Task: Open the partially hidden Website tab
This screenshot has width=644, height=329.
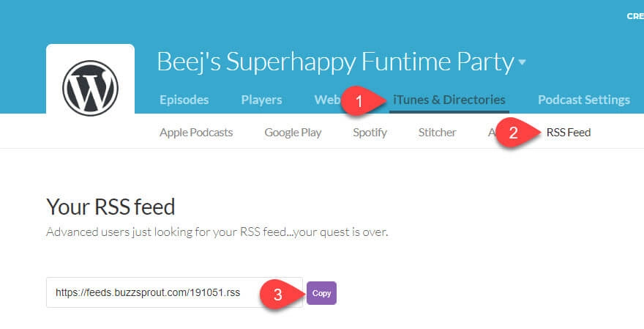Action: (326, 100)
